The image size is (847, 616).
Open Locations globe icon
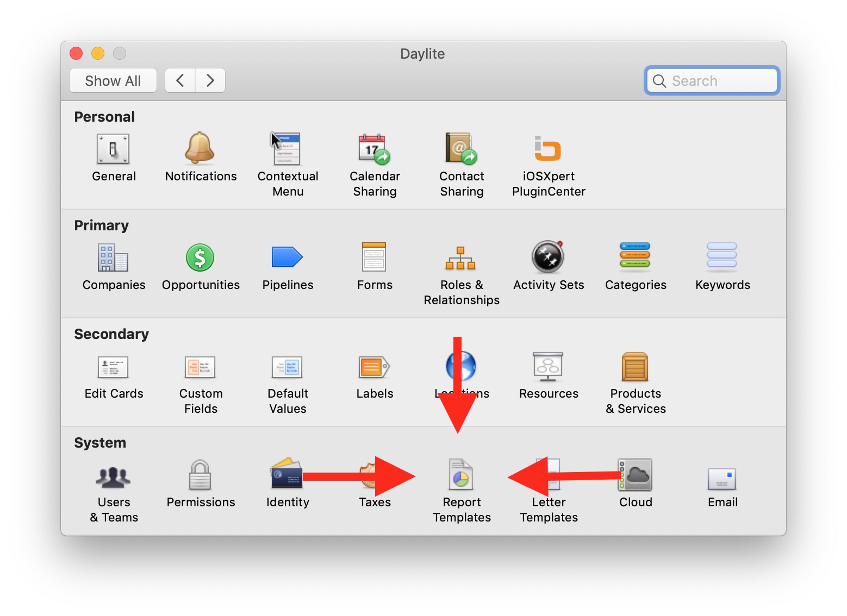(461, 366)
